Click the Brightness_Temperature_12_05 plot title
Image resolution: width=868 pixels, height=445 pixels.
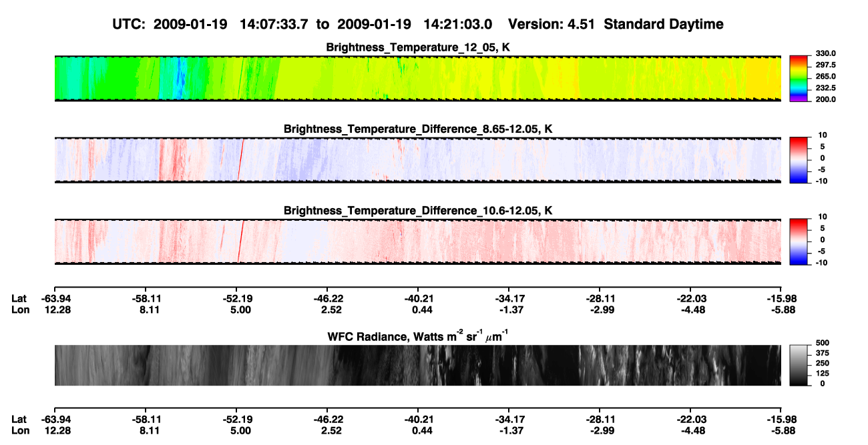pos(418,47)
